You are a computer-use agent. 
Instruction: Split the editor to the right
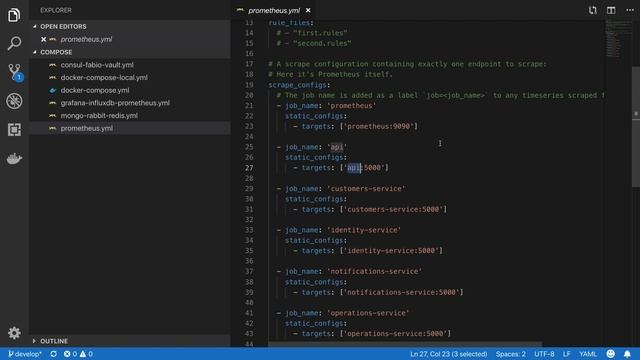(x=611, y=10)
